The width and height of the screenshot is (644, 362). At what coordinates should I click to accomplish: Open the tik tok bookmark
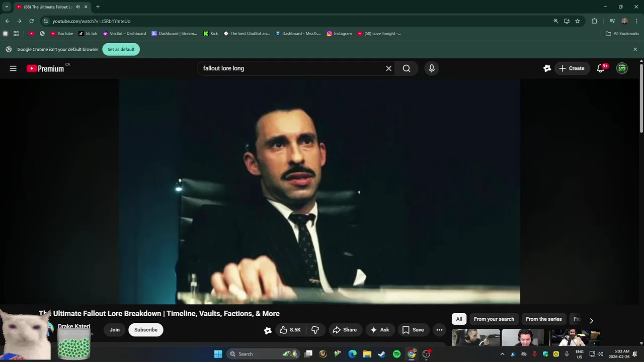tap(88, 34)
